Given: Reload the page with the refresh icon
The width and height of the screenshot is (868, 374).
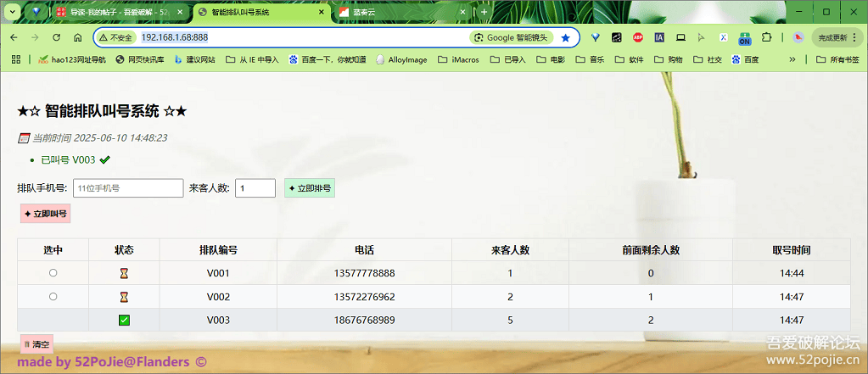Looking at the screenshot, I should (x=56, y=38).
